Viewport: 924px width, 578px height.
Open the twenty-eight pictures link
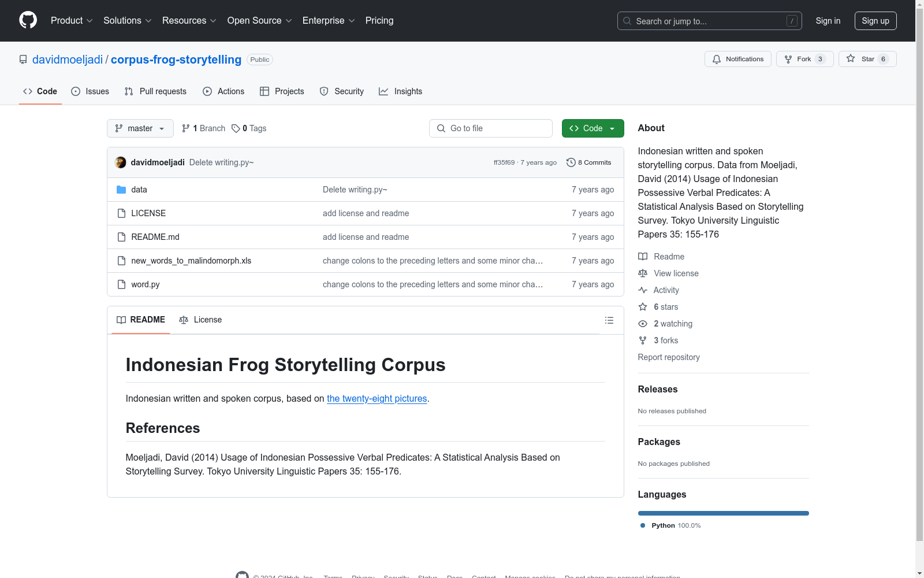point(377,398)
